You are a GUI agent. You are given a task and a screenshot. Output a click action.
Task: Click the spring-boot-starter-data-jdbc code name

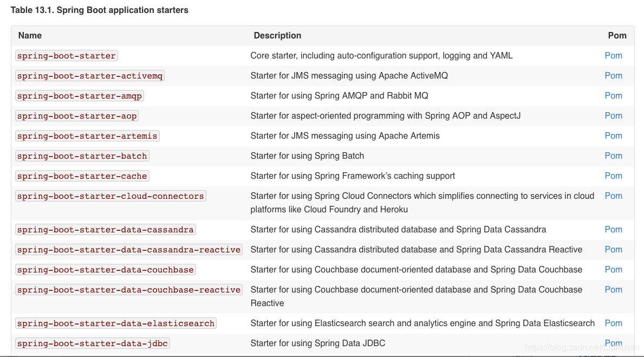coord(93,343)
